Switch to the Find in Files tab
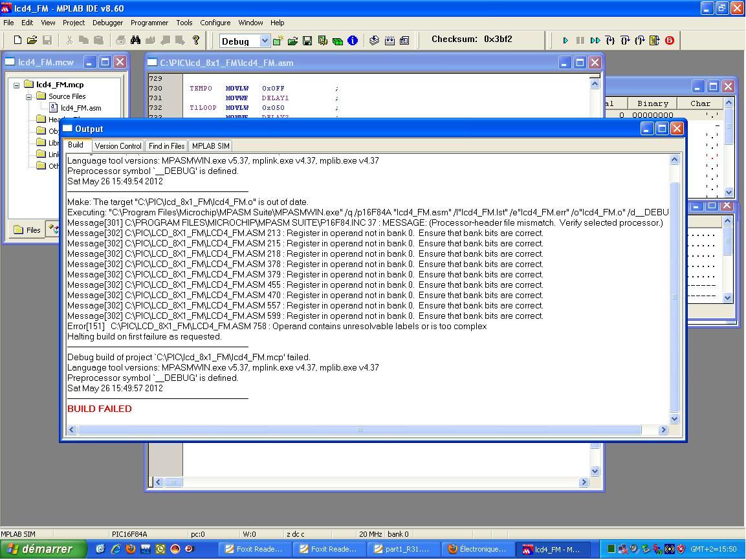 pos(166,146)
